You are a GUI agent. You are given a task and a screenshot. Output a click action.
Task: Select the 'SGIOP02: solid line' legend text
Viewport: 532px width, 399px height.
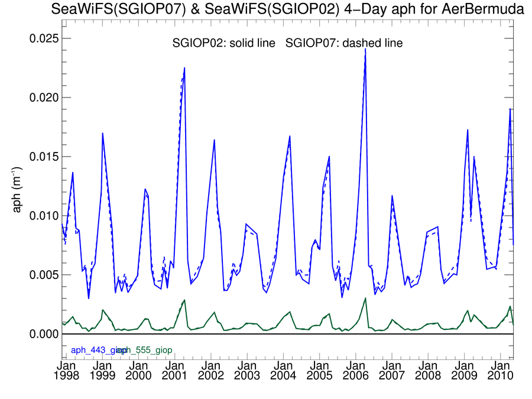[223, 43]
